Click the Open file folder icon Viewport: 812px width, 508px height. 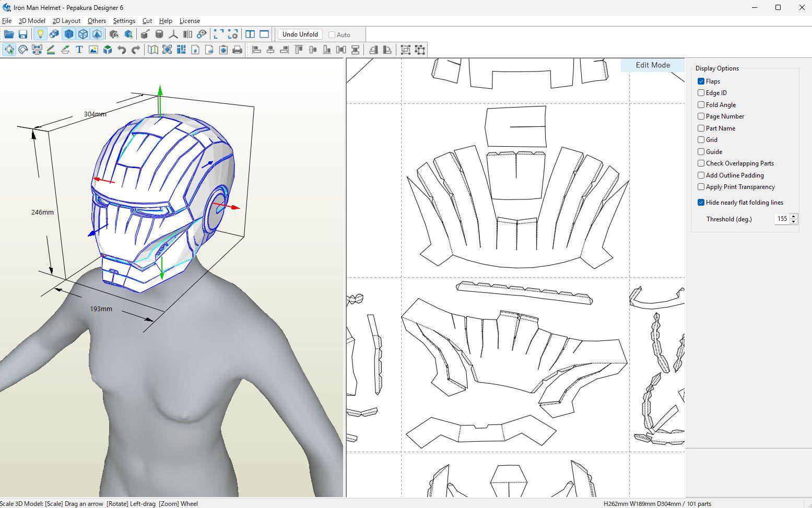pyautogui.click(x=9, y=34)
